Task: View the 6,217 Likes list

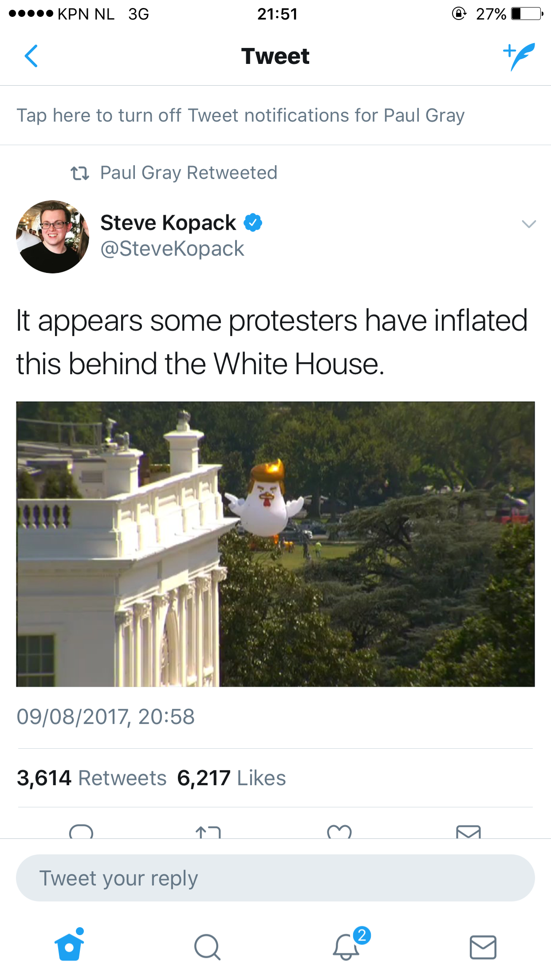Action: (232, 778)
